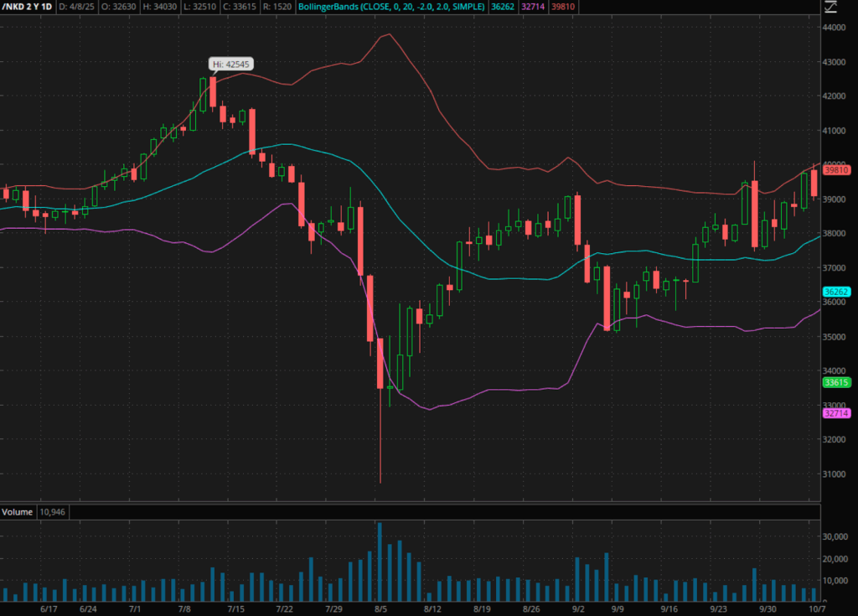This screenshot has height=616, width=858.
Task: Click the C: 33615 close value
Action: tap(240, 7)
